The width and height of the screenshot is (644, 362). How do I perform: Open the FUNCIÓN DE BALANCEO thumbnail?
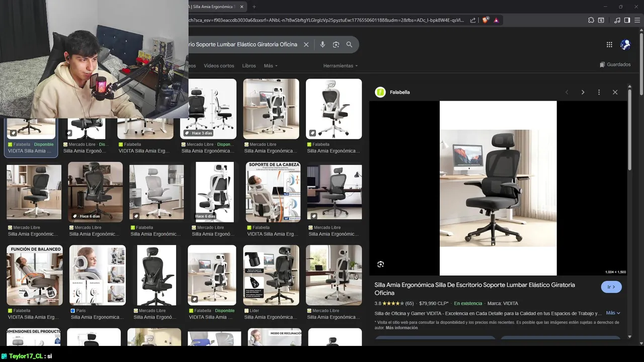click(x=35, y=275)
